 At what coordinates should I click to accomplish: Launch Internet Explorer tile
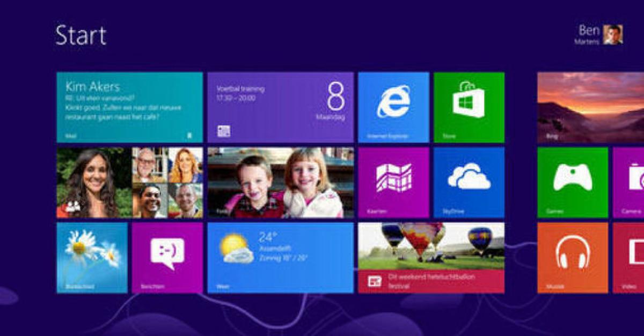tap(393, 107)
